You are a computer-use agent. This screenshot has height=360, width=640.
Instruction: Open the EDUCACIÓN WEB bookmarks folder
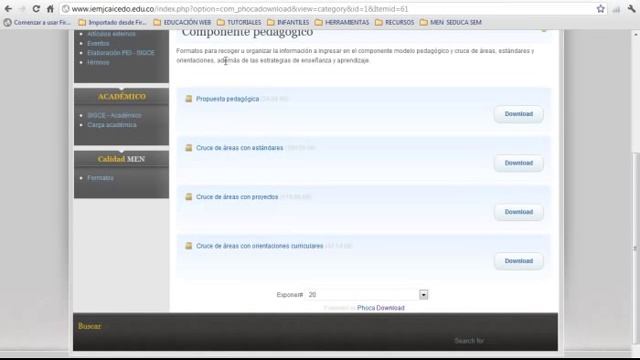[182, 22]
